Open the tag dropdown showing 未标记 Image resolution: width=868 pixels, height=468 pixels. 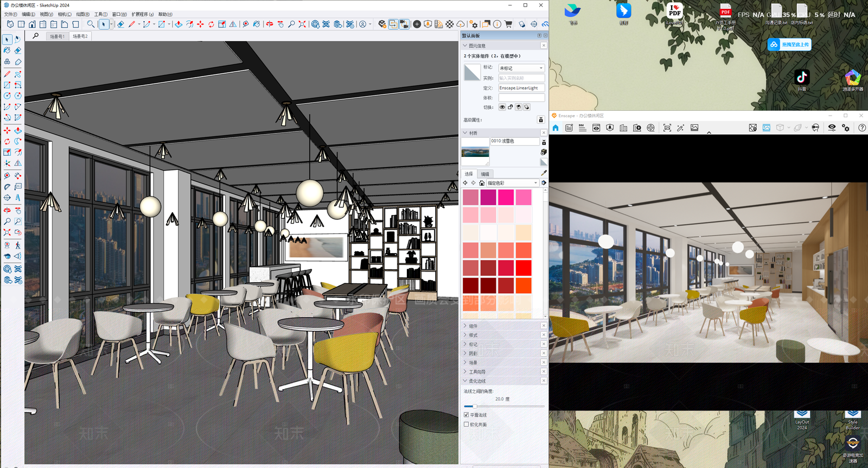pyautogui.click(x=521, y=68)
